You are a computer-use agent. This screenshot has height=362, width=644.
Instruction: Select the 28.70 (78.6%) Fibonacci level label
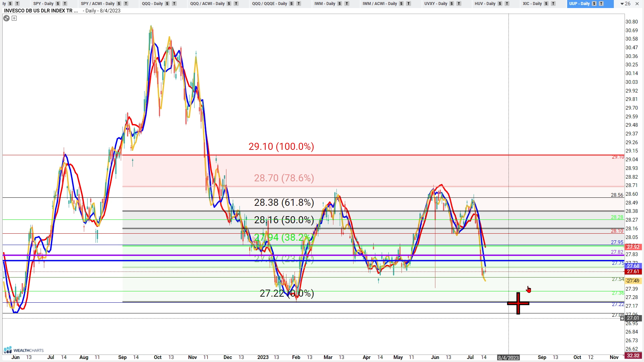[x=284, y=178]
